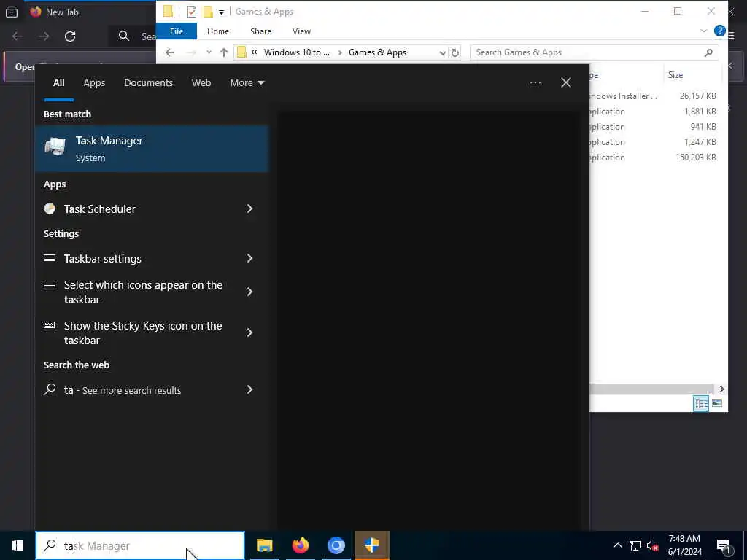
Task: Click the keyboard icon beside Sticky Keys
Action: coord(50,324)
